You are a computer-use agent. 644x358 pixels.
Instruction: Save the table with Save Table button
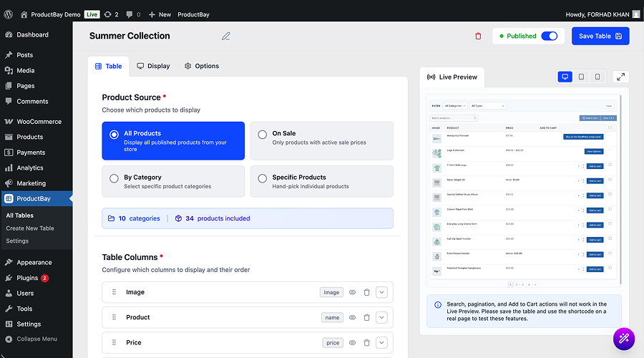pos(600,36)
